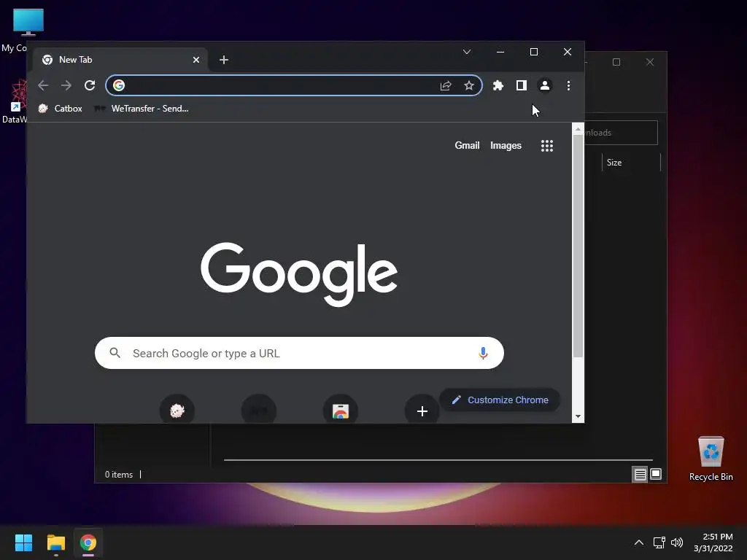The width and height of the screenshot is (747, 560).
Task: Click the share page icon in address bar
Action: tap(446, 85)
